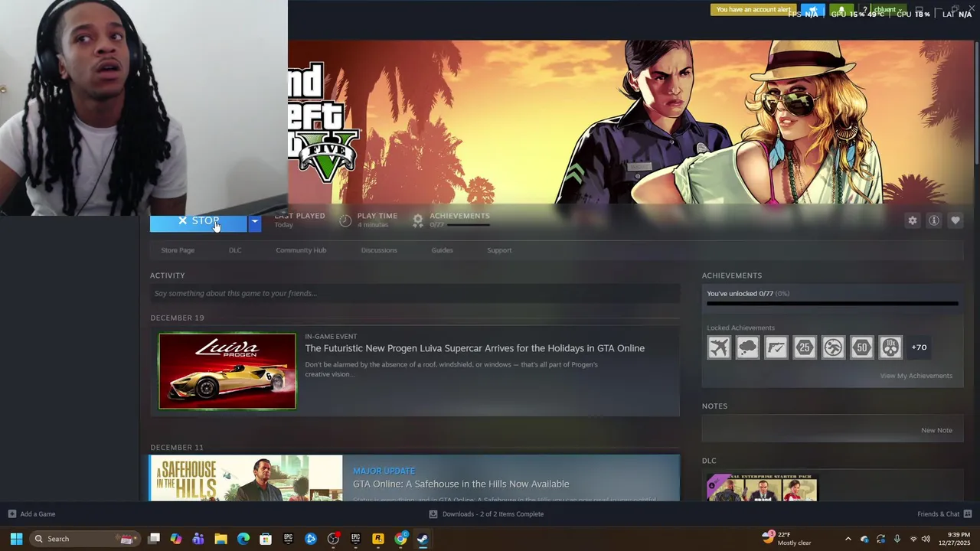Screen dimensions: 980x551
Task: Open the Safehouse in the Hills image
Action: click(246, 478)
